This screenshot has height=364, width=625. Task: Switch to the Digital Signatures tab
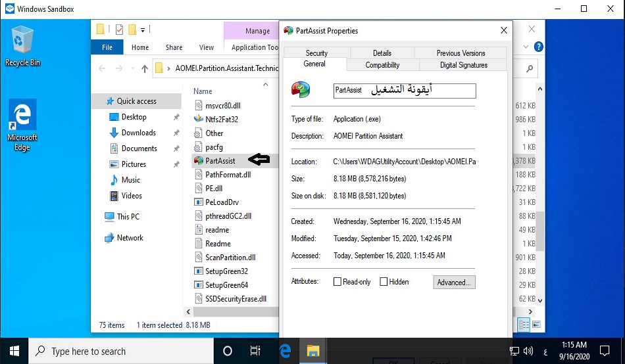(463, 65)
